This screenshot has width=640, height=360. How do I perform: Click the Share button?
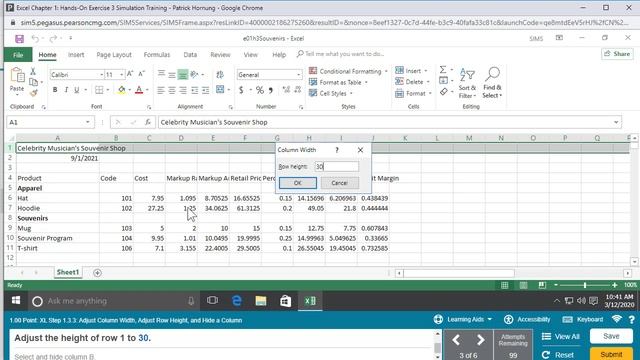click(617, 54)
